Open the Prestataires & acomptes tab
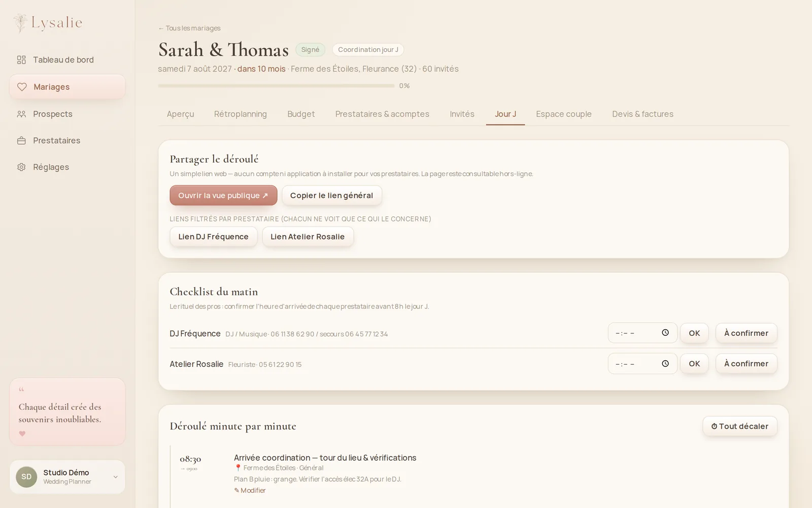Screen dimensions: 812x508 [x=382, y=114]
